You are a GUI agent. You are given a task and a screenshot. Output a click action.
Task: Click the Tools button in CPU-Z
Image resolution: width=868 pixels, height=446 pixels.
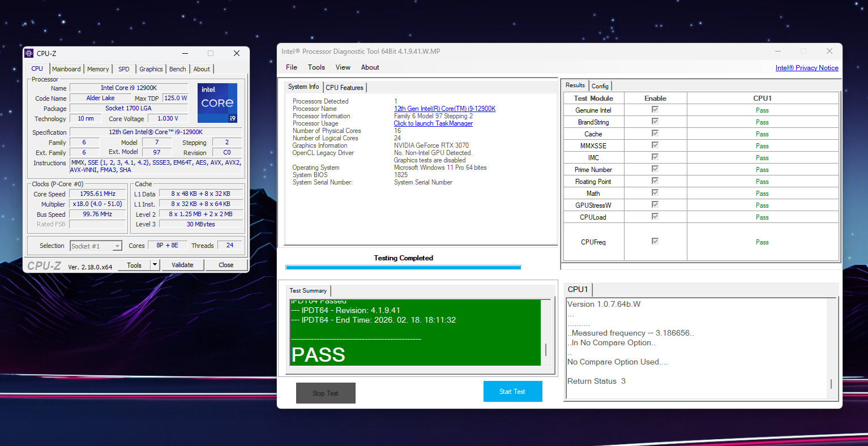click(x=134, y=265)
